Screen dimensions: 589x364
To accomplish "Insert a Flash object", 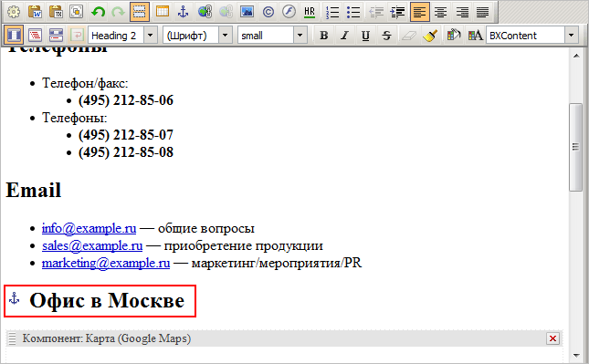I will (x=289, y=12).
